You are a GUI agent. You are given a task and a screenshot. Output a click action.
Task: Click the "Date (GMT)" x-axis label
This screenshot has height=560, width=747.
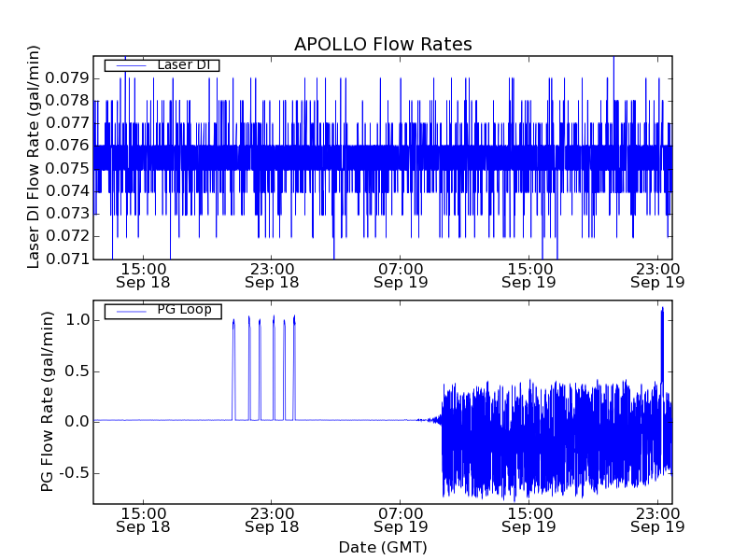[x=383, y=547]
